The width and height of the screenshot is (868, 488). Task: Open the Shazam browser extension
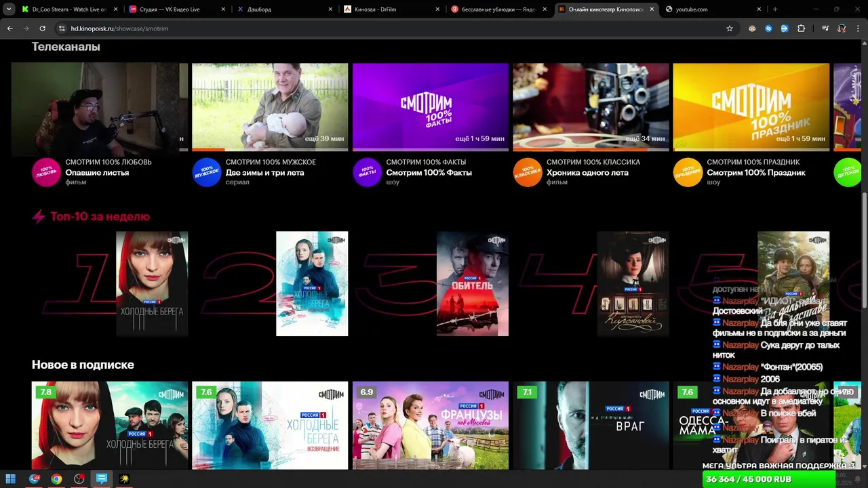pos(768,28)
